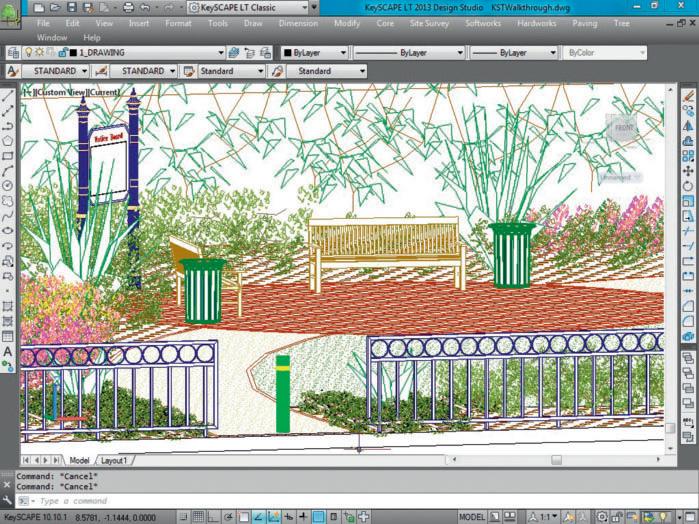Click the Text Style icon
This screenshot has width=699, height=524.
coord(13,71)
